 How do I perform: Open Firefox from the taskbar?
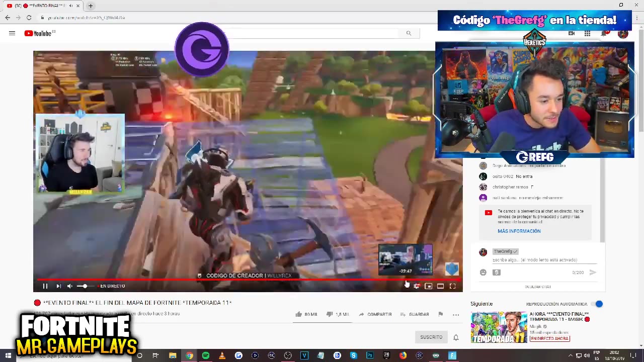pos(403,355)
